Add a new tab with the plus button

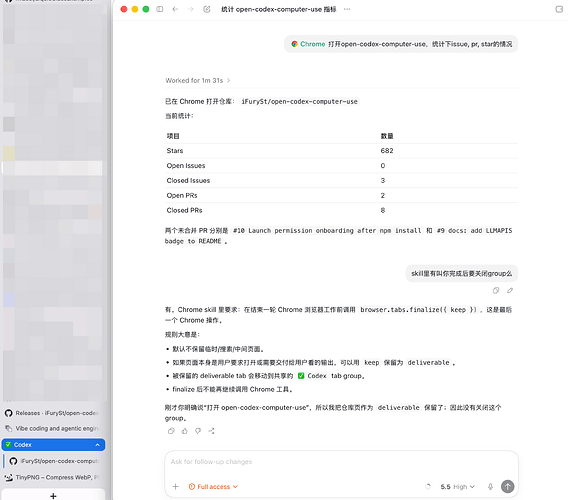tap(53, 496)
